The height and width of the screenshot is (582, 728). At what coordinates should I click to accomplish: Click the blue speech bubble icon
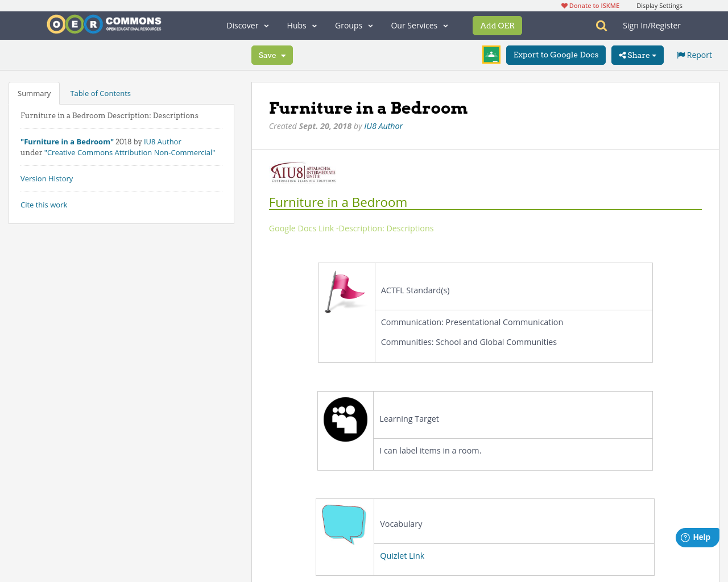(344, 523)
